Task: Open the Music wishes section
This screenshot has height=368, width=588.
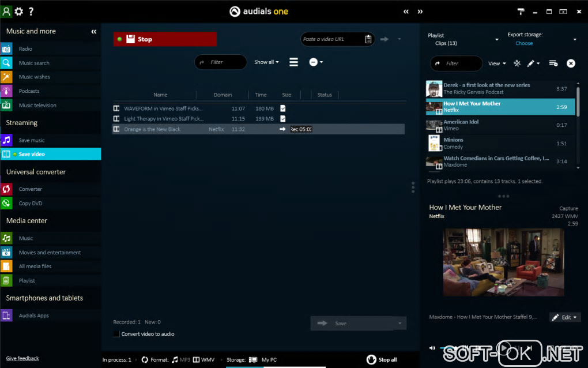Action: point(35,77)
